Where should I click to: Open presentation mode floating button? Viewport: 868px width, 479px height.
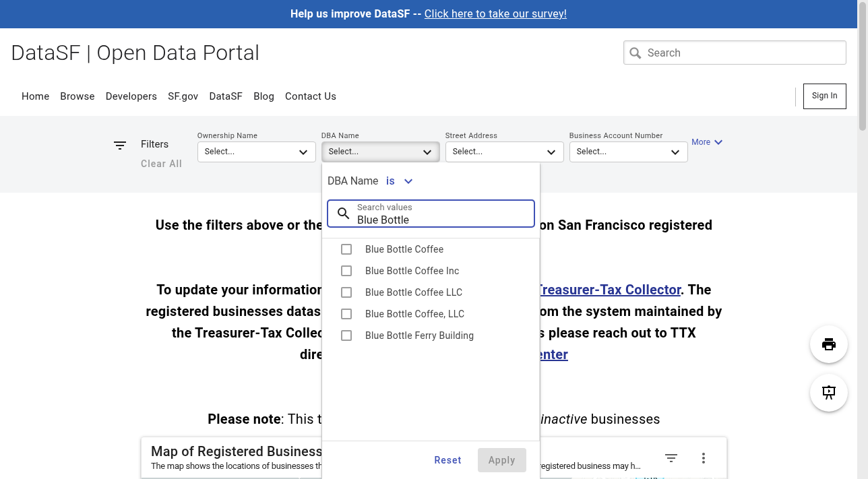point(829,393)
